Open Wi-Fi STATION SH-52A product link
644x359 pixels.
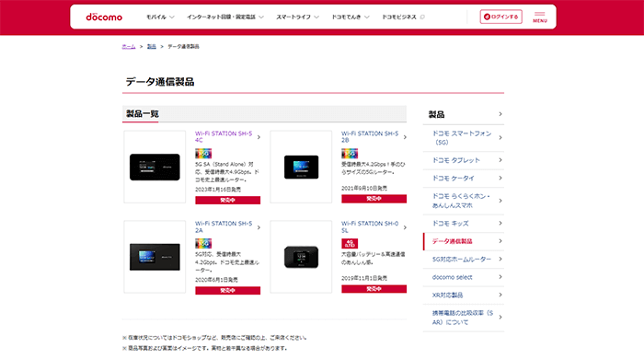(x=224, y=226)
